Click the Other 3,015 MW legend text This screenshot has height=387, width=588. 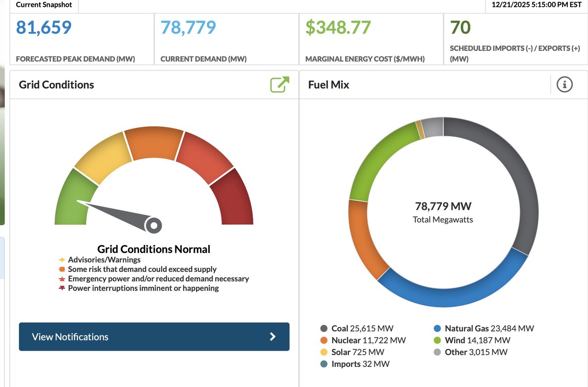click(x=476, y=352)
